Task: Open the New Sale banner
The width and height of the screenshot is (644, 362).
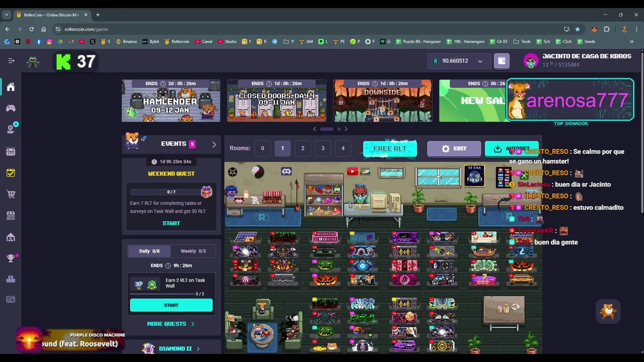Action: coord(472,101)
